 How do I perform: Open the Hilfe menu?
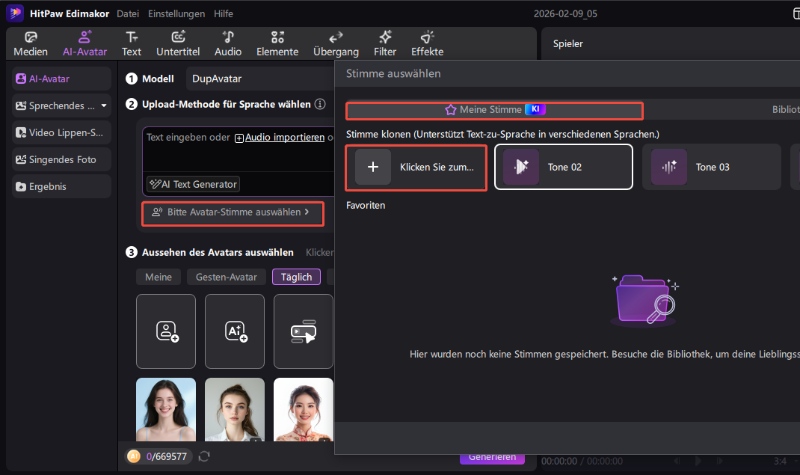coord(223,14)
